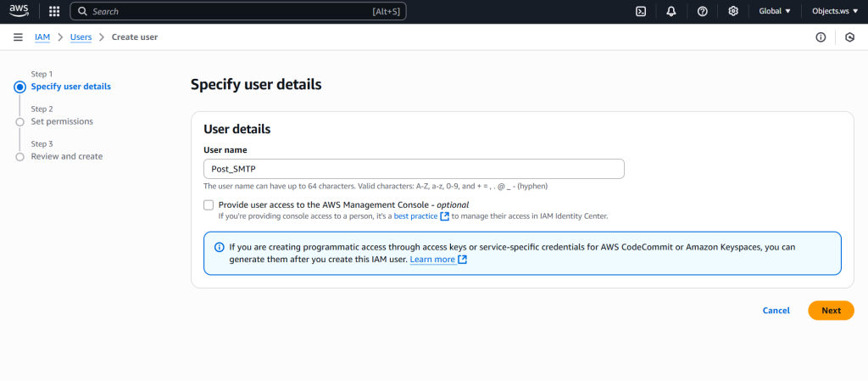Open the settings gear icon

733,12
